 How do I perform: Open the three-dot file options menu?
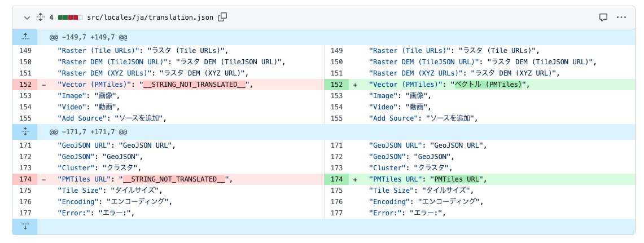pos(621,17)
